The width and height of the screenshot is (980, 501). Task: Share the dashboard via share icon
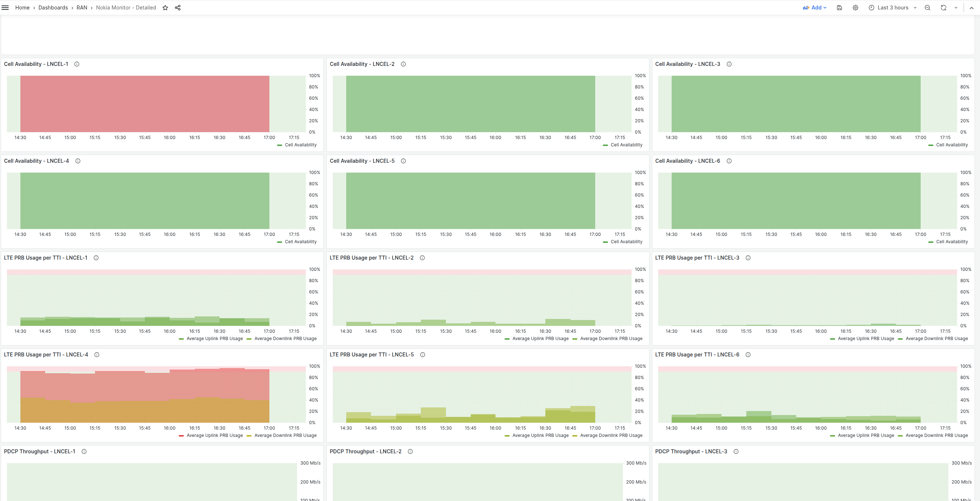click(178, 8)
